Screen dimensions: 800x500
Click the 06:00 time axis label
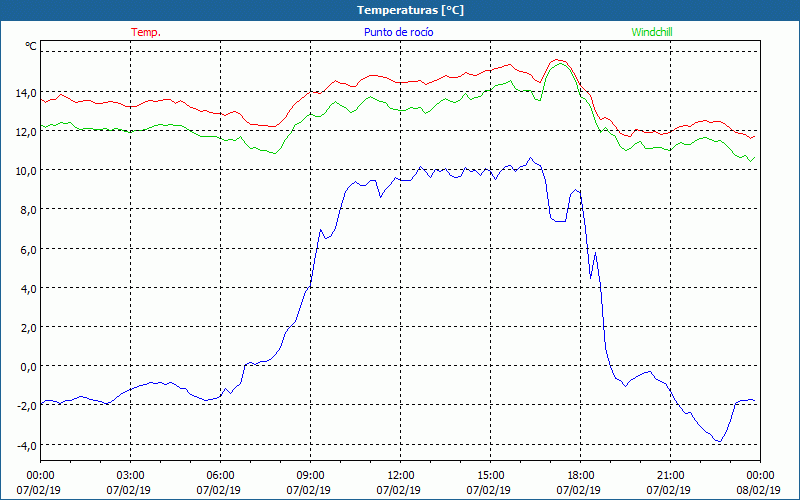coord(220,476)
